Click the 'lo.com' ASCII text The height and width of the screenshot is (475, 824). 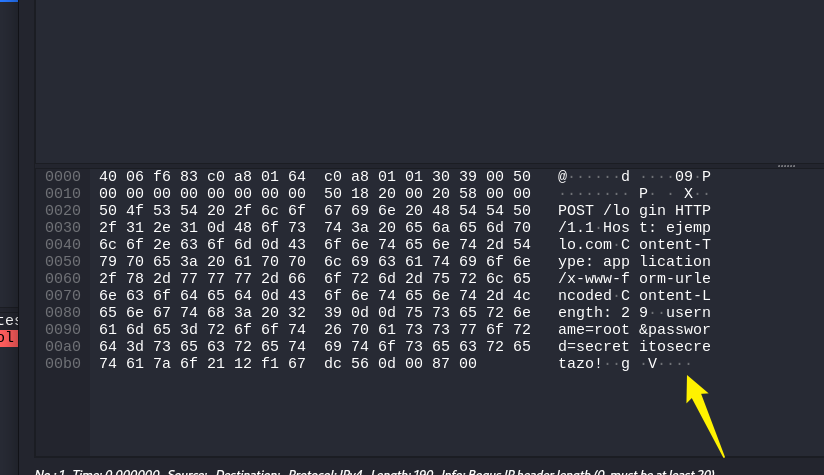click(x=584, y=245)
